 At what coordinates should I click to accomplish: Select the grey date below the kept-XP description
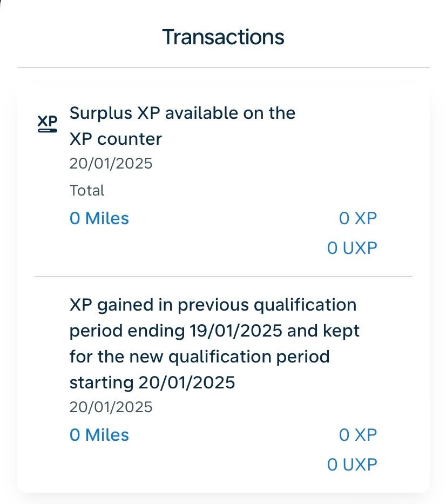[x=111, y=406]
